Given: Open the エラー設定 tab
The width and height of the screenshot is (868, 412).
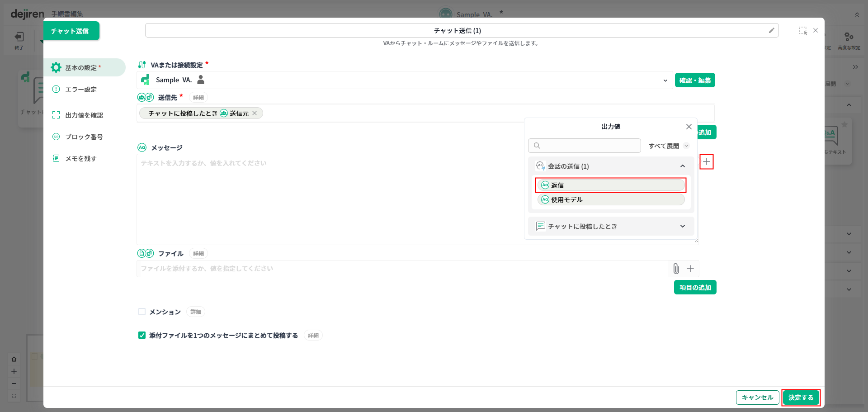Looking at the screenshot, I should point(81,90).
